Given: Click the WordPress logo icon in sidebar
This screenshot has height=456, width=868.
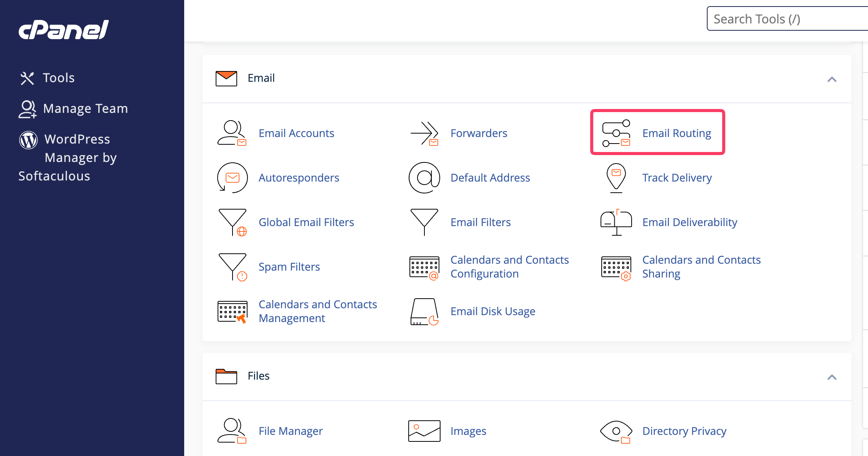Looking at the screenshot, I should 28,140.
